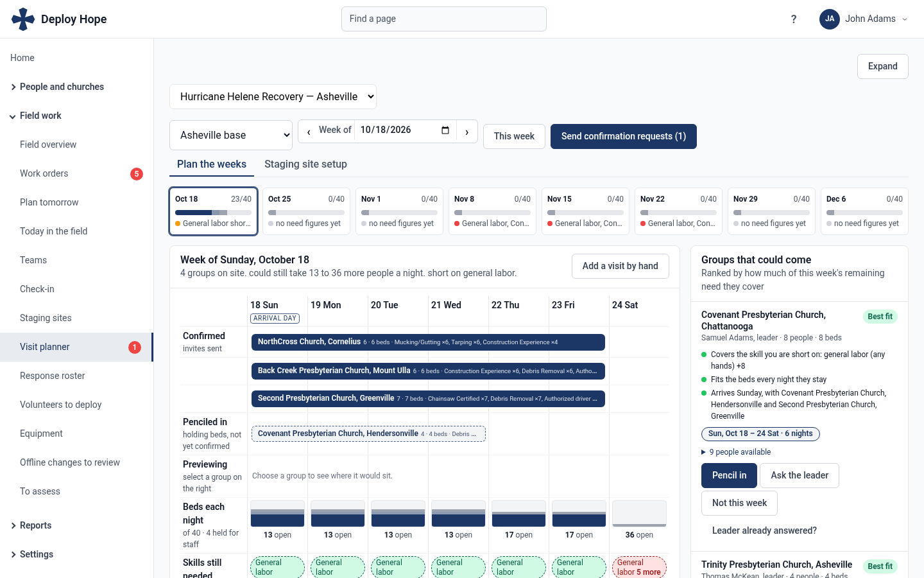Viewport: 924px width, 578px height.
Task: Open Field overview in sidebar
Action: (x=76, y=144)
